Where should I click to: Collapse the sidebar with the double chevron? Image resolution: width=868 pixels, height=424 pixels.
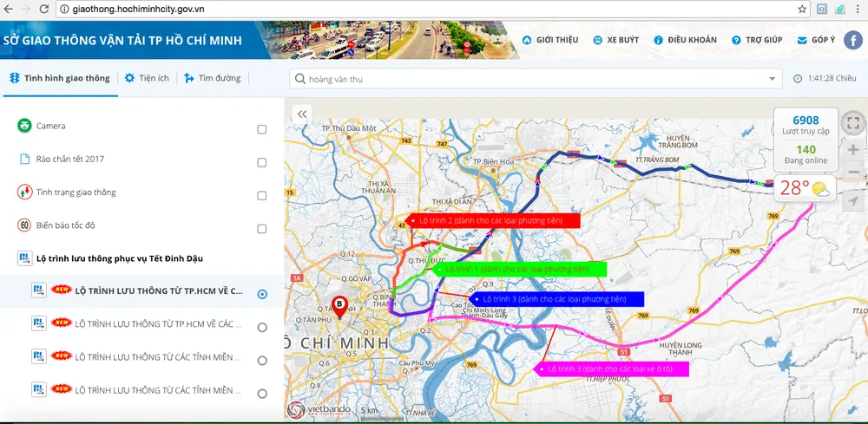tap(302, 114)
